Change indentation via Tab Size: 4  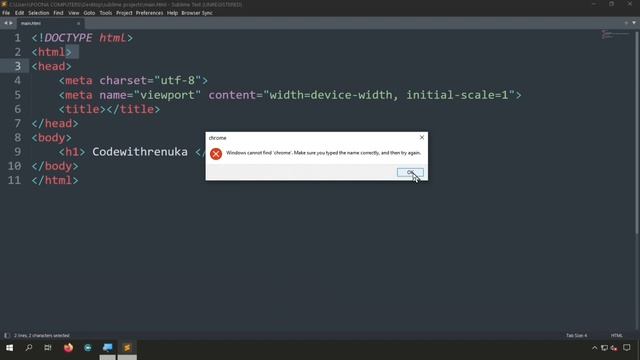click(x=576, y=336)
